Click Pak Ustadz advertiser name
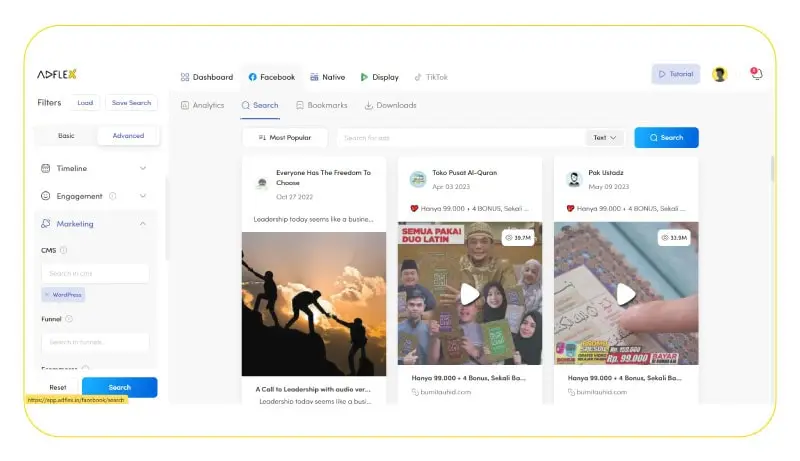800x461 pixels. 606,173
